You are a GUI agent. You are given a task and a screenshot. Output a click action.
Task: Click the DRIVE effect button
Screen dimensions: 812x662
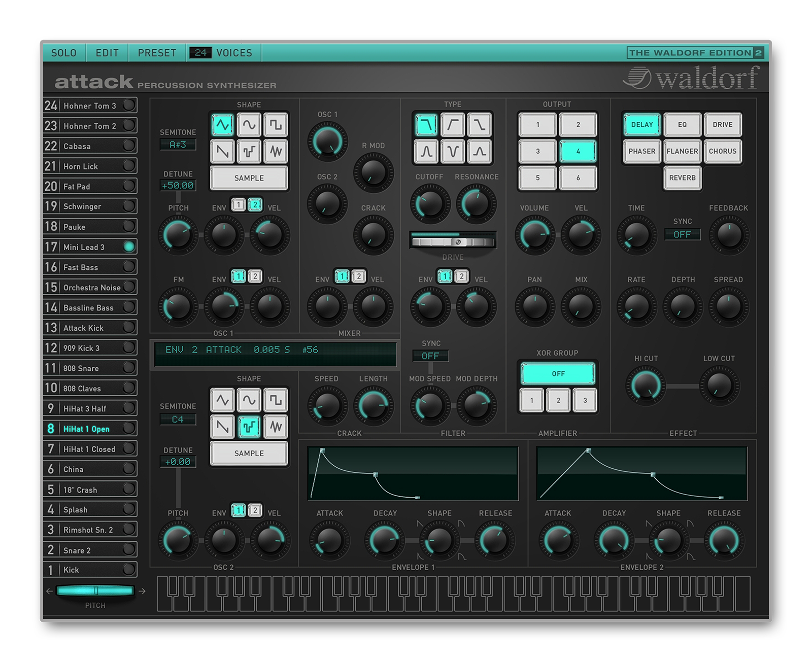(x=723, y=125)
